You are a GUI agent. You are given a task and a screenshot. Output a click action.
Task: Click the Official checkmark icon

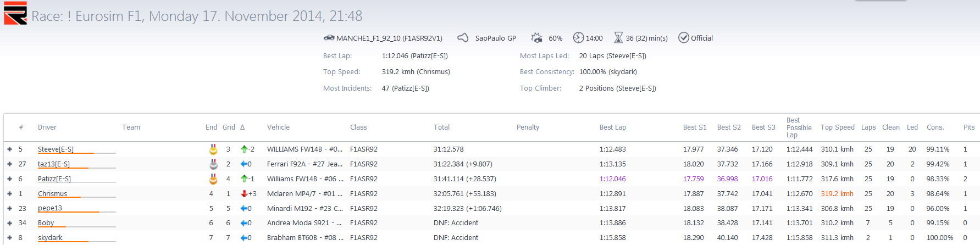click(684, 37)
